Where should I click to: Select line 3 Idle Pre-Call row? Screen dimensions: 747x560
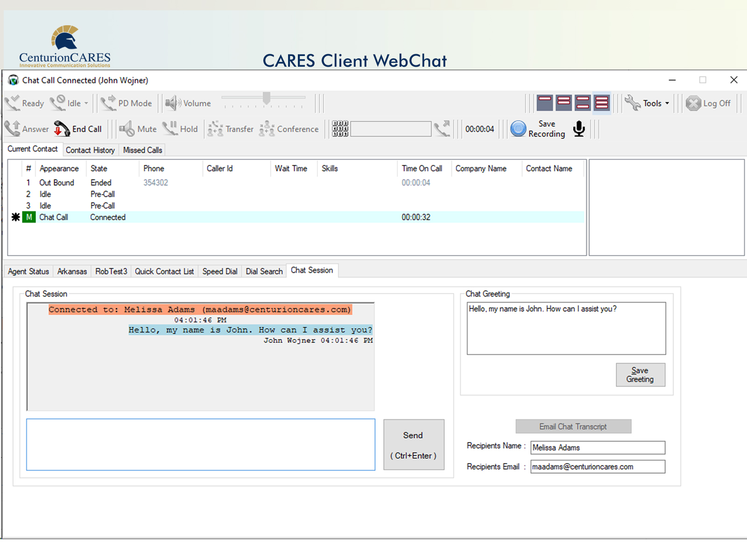coord(297,206)
